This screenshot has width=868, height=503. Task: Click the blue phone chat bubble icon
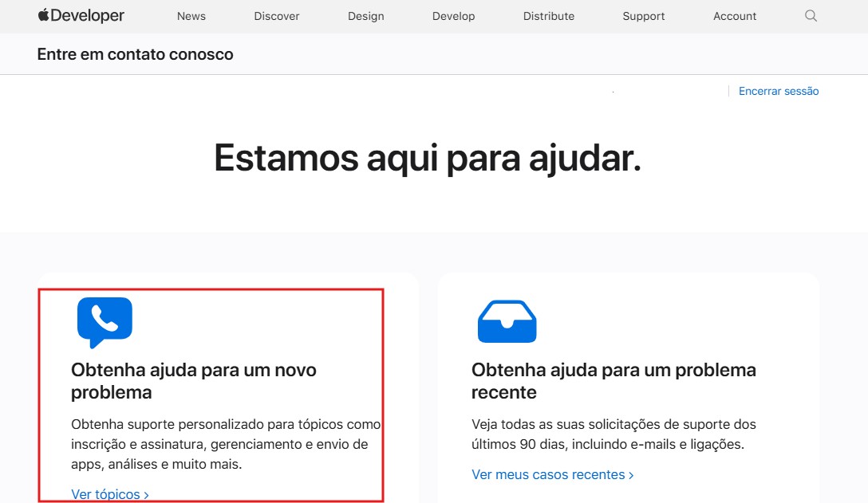click(x=105, y=322)
